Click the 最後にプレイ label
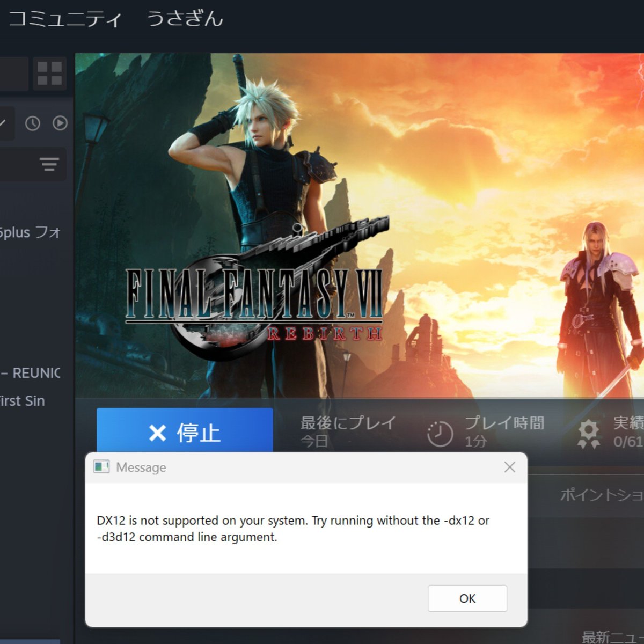 [x=348, y=423]
